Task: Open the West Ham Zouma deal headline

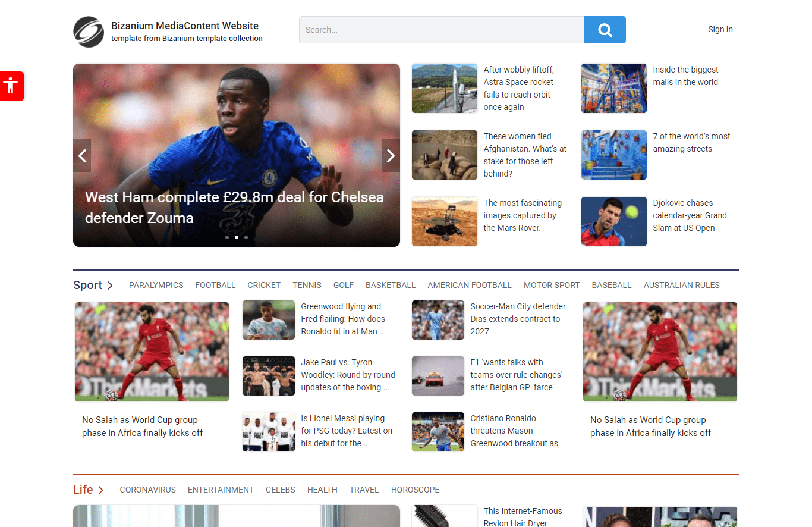Action: coord(234,208)
